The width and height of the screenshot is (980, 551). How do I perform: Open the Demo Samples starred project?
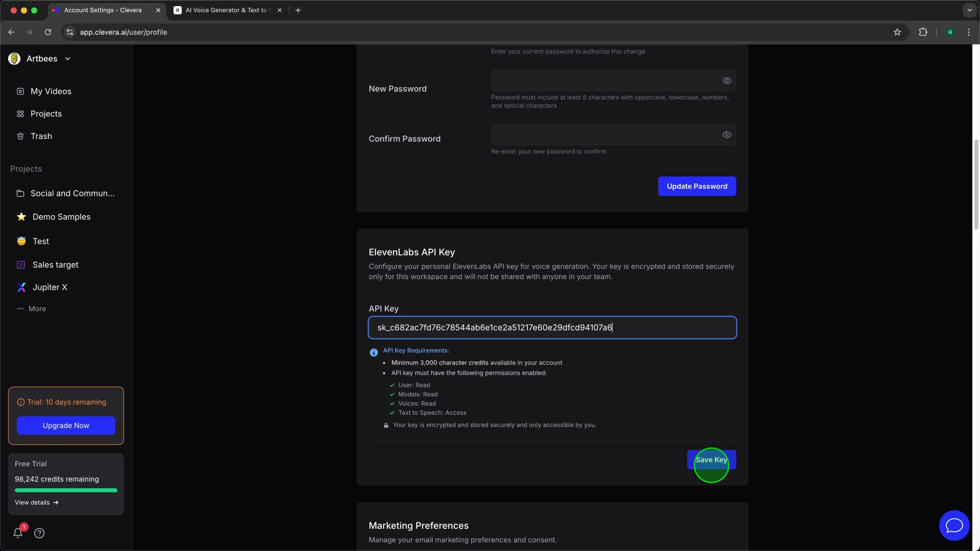point(61,217)
